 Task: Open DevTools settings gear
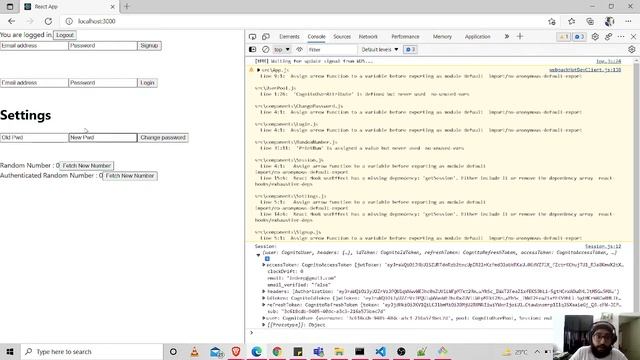point(595,37)
